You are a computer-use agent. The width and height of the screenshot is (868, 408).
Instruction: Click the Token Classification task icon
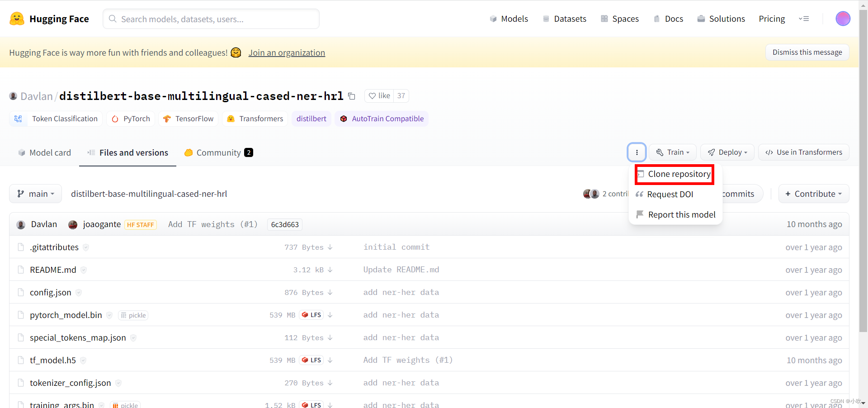(x=18, y=119)
